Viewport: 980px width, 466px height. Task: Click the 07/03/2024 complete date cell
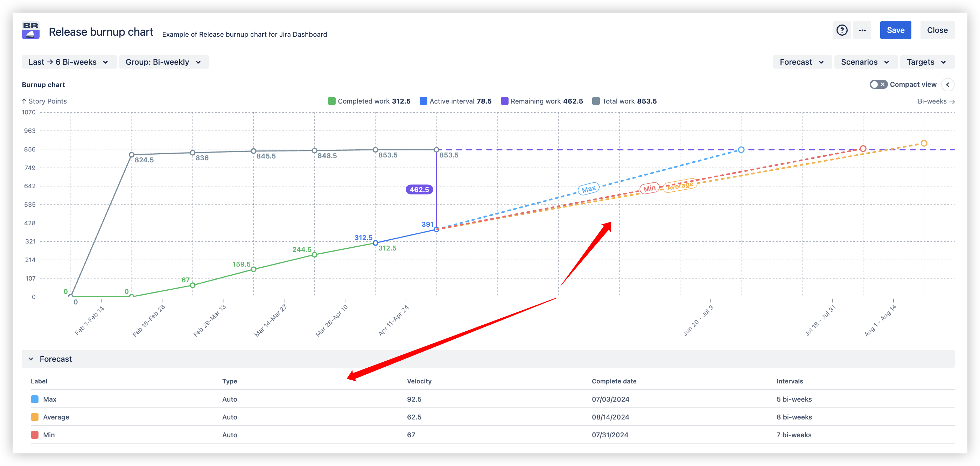tap(610, 399)
